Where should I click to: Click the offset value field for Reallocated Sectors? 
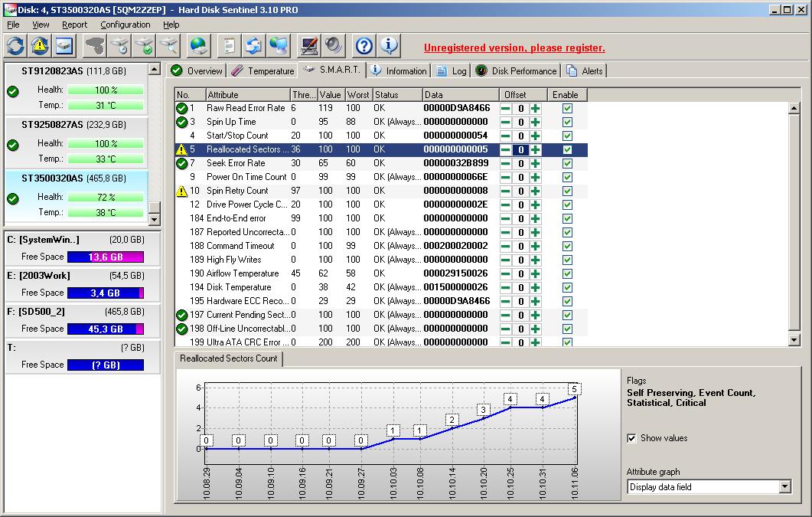tap(520, 149)
